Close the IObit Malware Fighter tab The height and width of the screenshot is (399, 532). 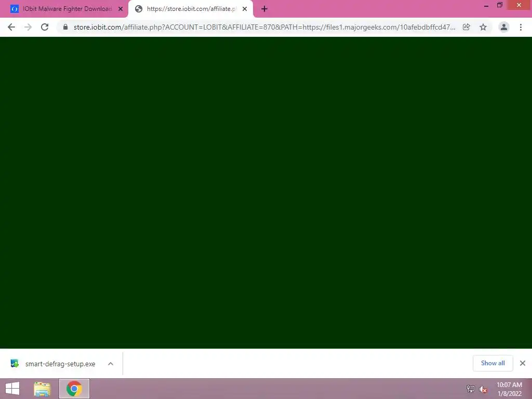pos(121,9)
